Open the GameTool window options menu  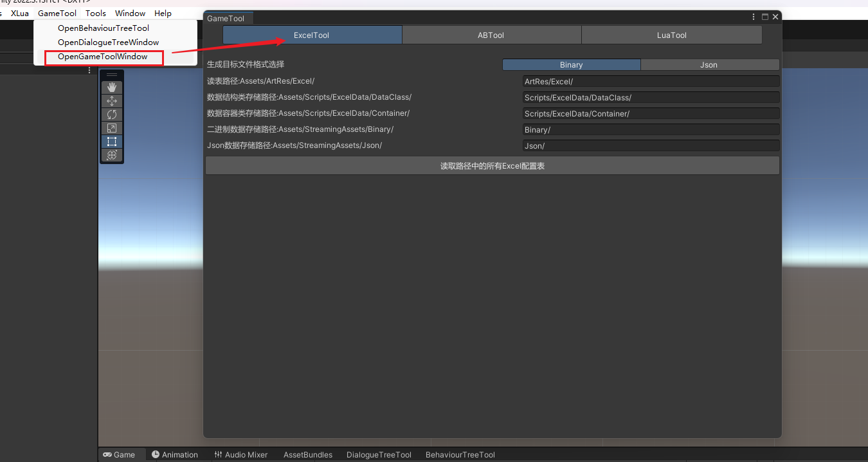click(753, 17)
